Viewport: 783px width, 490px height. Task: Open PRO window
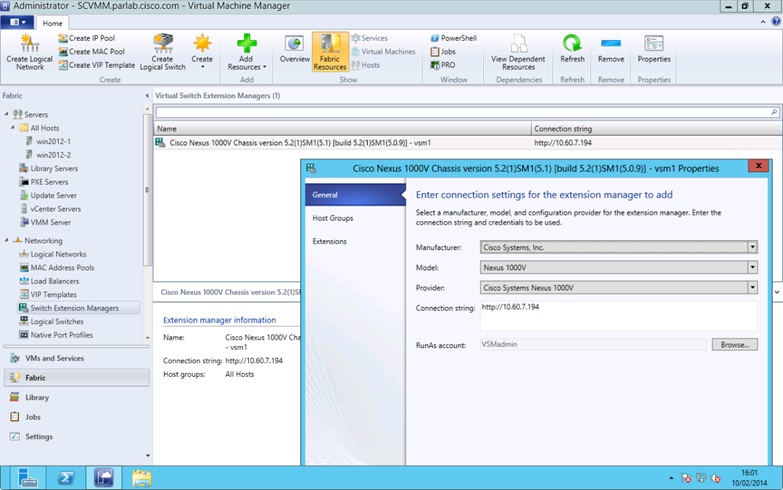(442, 65)
